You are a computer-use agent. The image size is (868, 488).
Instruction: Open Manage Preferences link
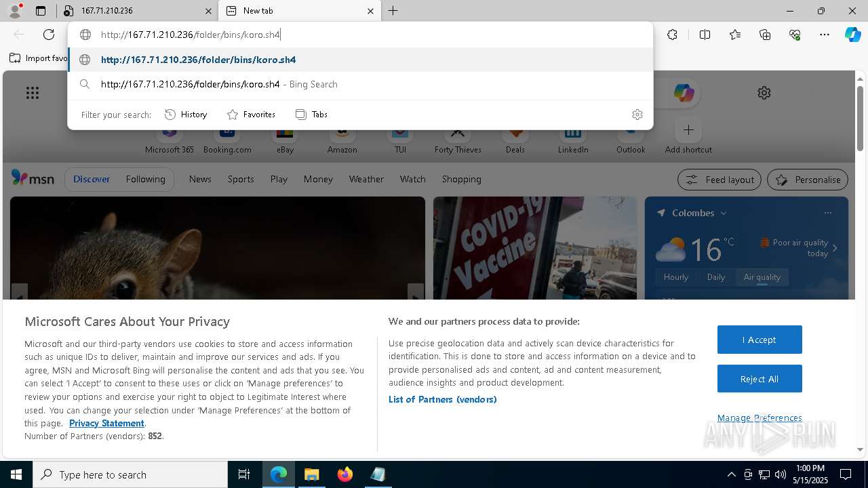coord(759,418)
